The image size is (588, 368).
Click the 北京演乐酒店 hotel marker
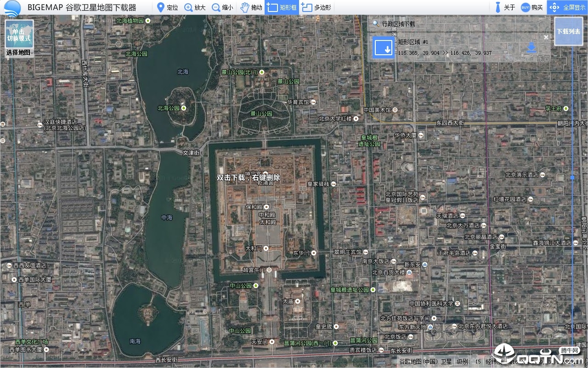(543, 175)
